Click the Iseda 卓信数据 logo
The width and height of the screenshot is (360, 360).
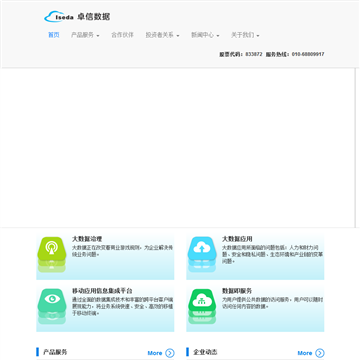tap(77, 16)
